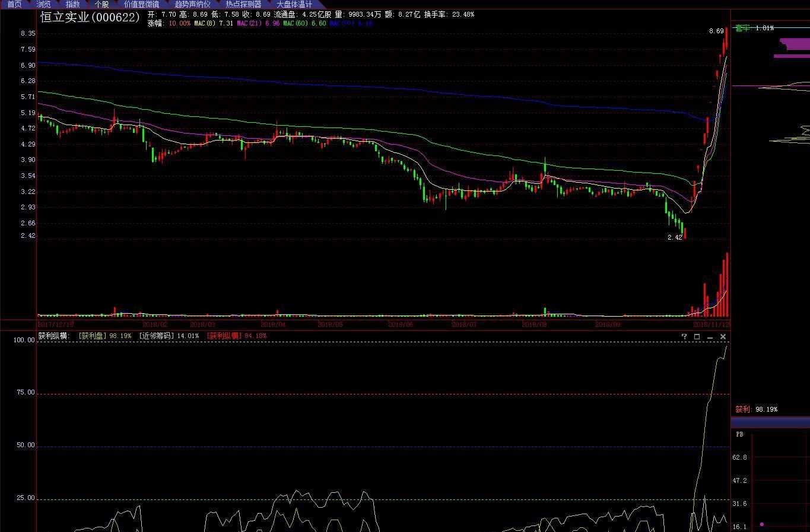The image size is (810, 532).
Task: Click the 62.8 value on the PB axis
Action: pyautogui.click(x=739, y=457)
